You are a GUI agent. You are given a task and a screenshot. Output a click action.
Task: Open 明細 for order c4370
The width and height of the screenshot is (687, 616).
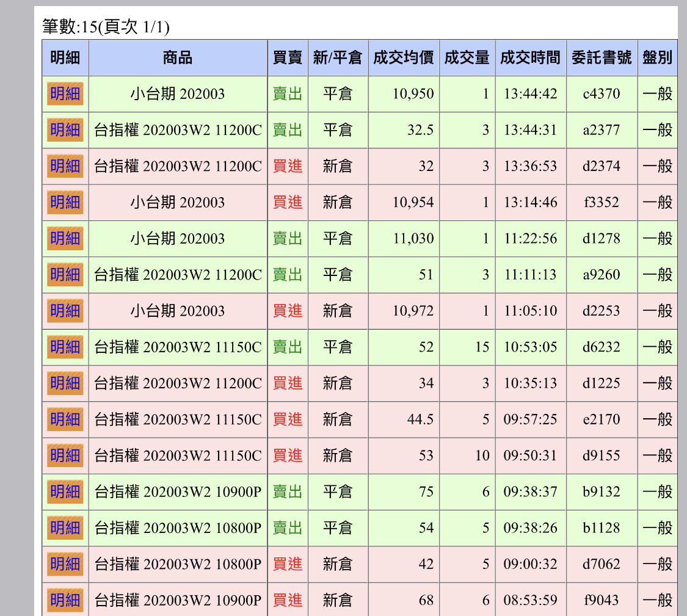click(x=65, y=94)
